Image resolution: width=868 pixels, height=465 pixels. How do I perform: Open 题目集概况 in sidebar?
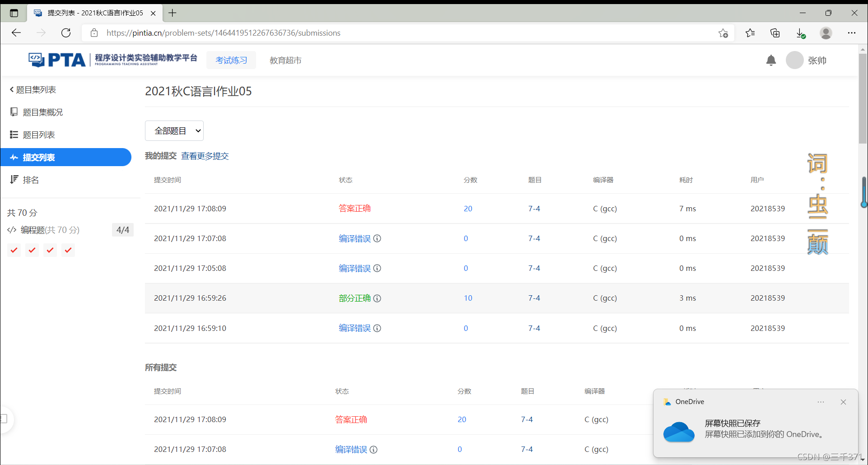(37, 112)
